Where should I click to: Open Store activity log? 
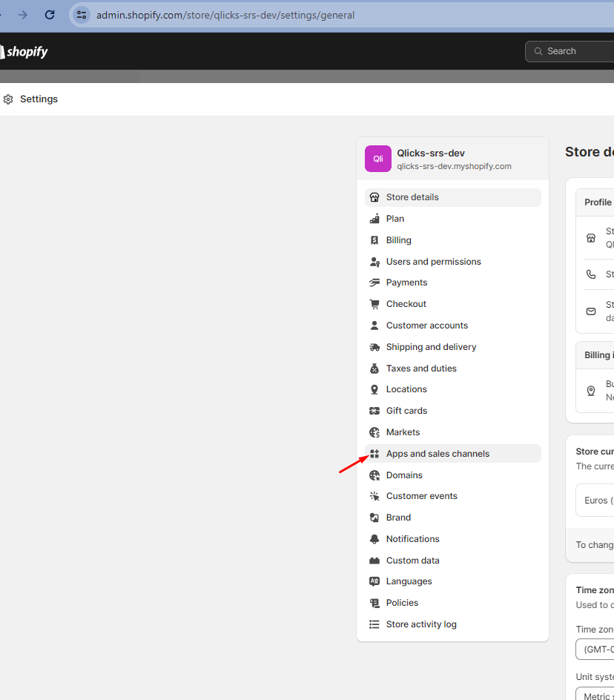pyautogui.click(x=453, y=624)
